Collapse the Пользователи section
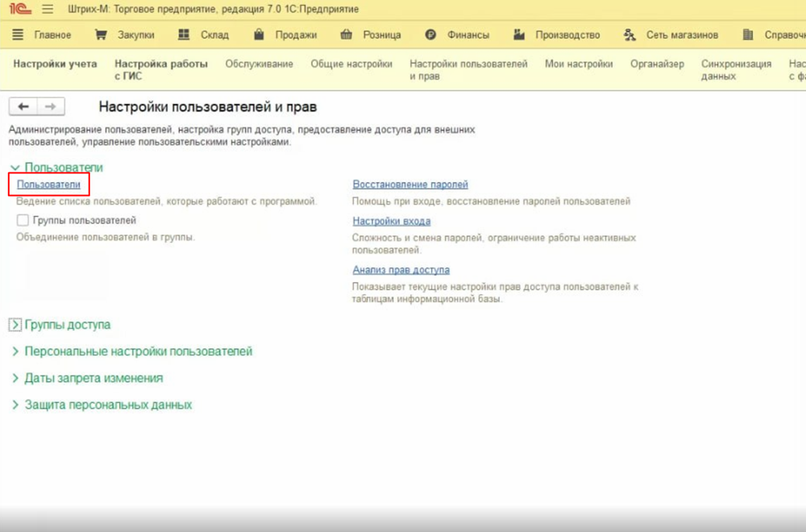This screenshot has height=532, width=806. coord(15,168)
